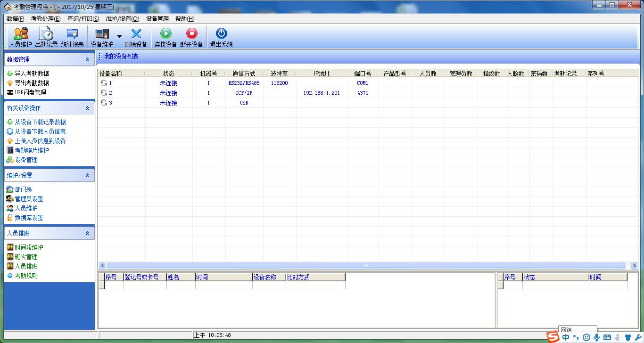Screen dimensions: 644x343
Task: Click 设备管理 sidebar icon
Action: pyautogui.click(x=10, y=160)
